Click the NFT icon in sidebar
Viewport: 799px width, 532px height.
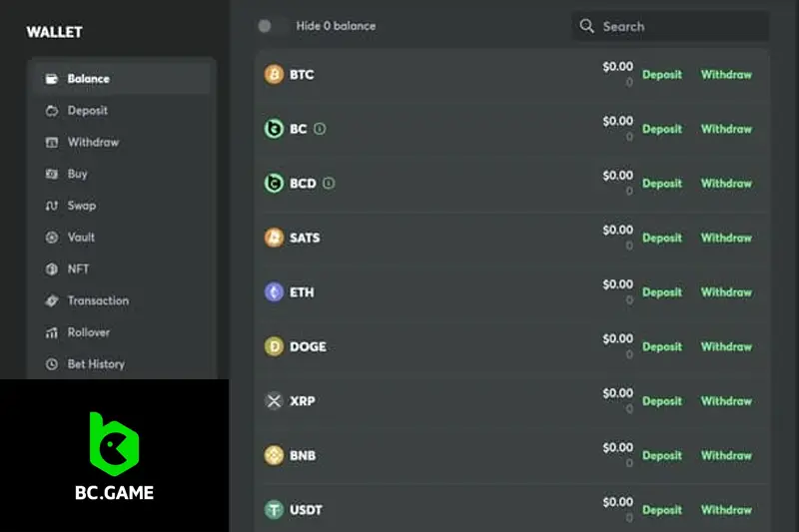[x=52, y=268]
